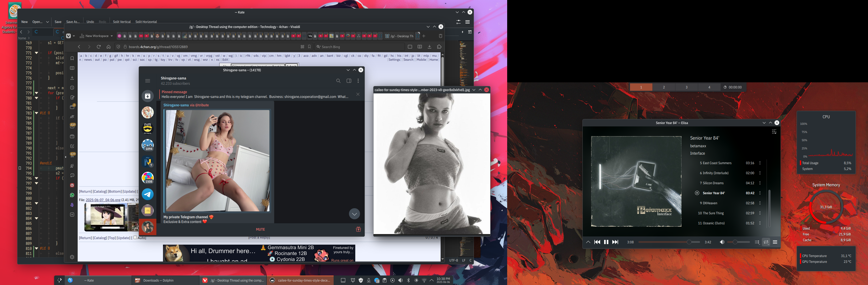The width and height of the screenshot is (868, 285).
Task: Reload the 4chan page in Vivaldi
Action: [99, 47]
